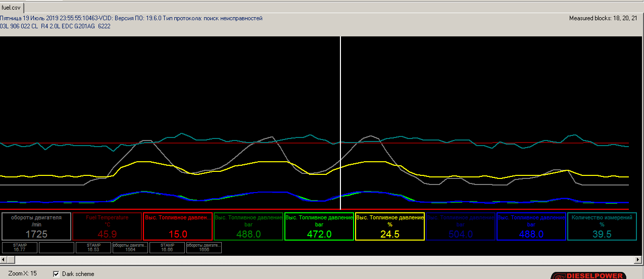This screenshot has width=644, height=279.
Task: Select the Fuel Temperature value box
Action: [x=107, y=226]
